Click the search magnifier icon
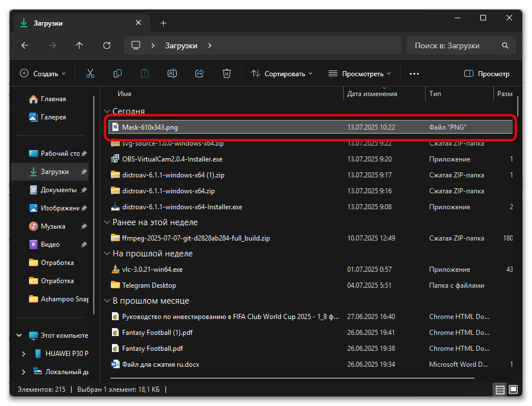 [x=505, y=45]
